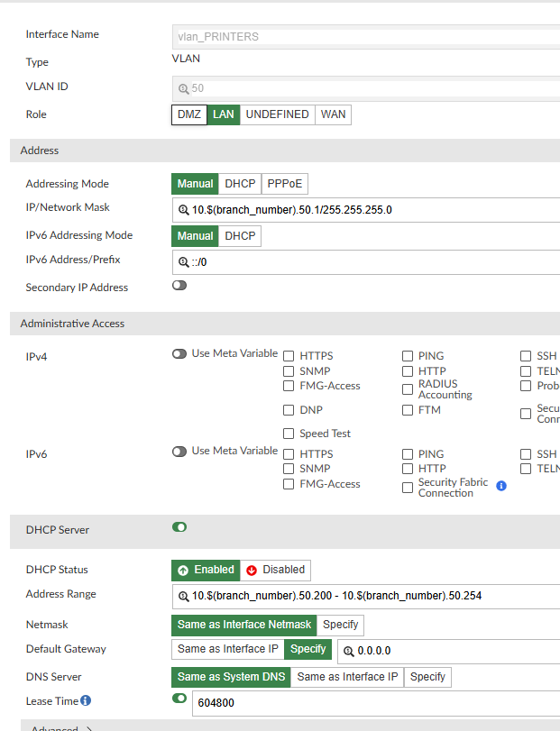Toggle the Secondary IP Address switch
560x731 pixels.
coord(179,286)
